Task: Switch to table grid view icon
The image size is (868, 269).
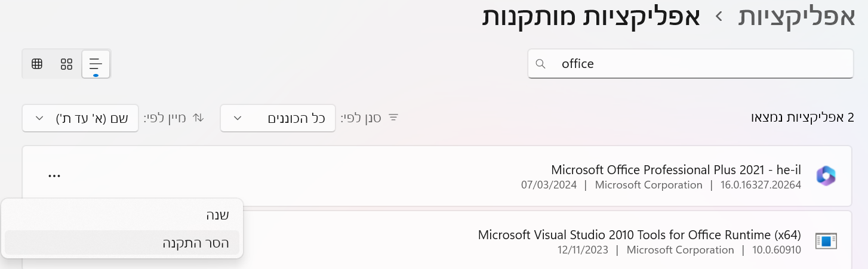Action: 37,64
